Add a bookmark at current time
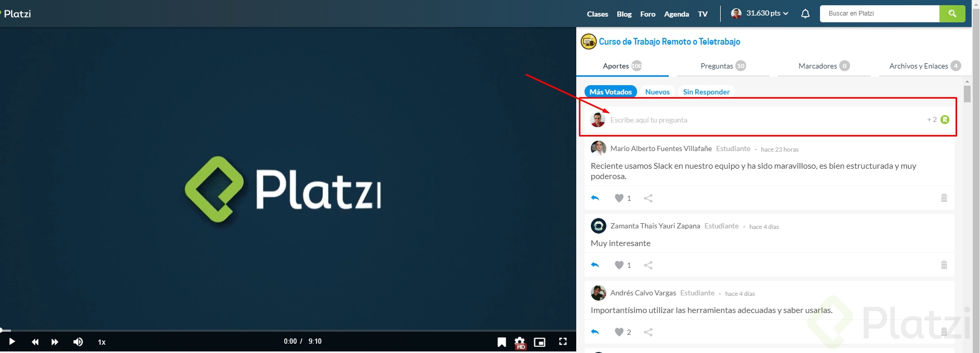Image resolution: width=980 pixels, height=353 pixels. click(x=501, y=342)
